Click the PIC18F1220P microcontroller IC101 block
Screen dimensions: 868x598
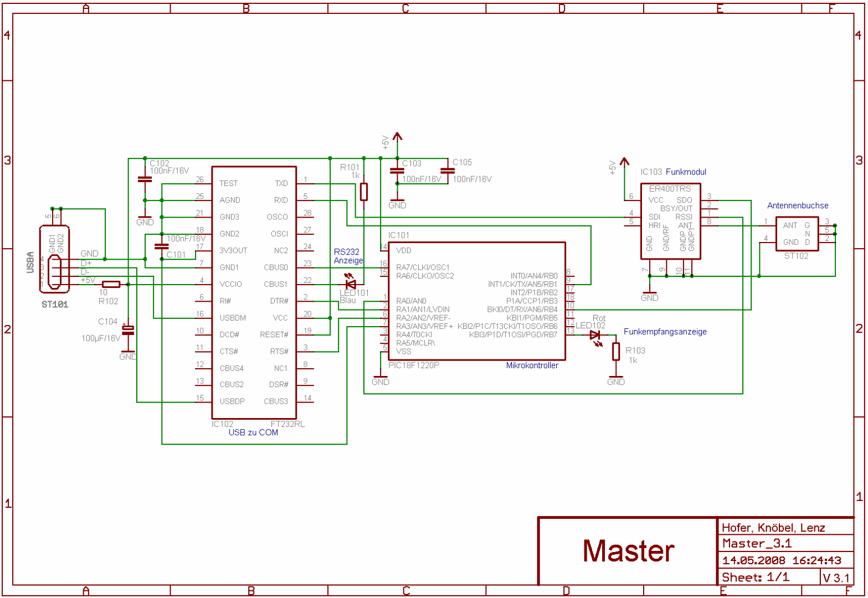point(476,301)
